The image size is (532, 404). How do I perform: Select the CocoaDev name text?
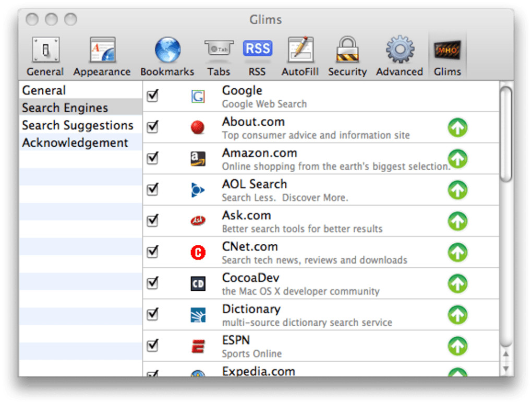[x=251, y=278]
